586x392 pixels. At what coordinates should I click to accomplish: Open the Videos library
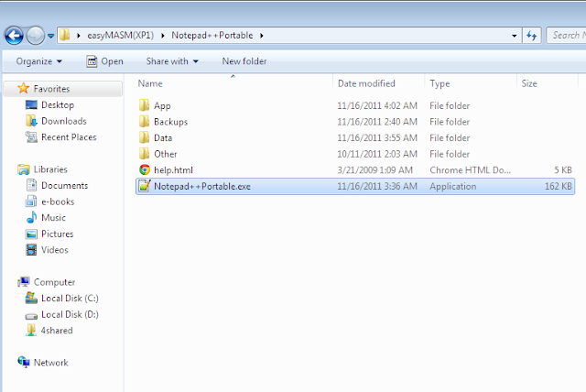[x=55, y=250]
